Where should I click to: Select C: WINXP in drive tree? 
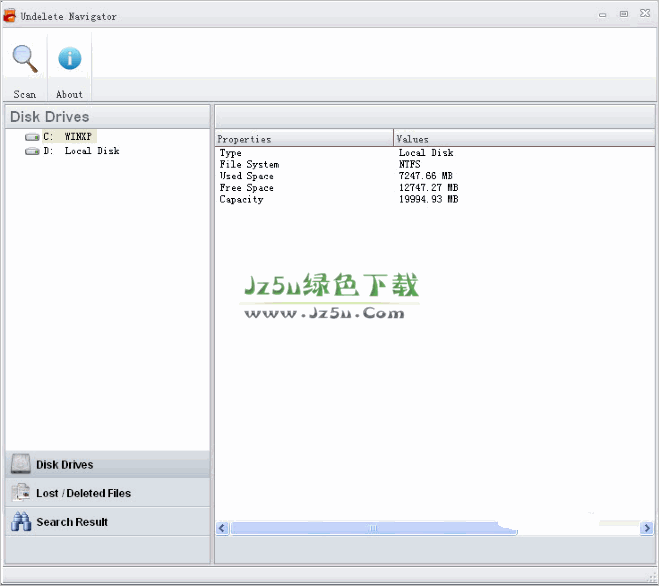70,137
